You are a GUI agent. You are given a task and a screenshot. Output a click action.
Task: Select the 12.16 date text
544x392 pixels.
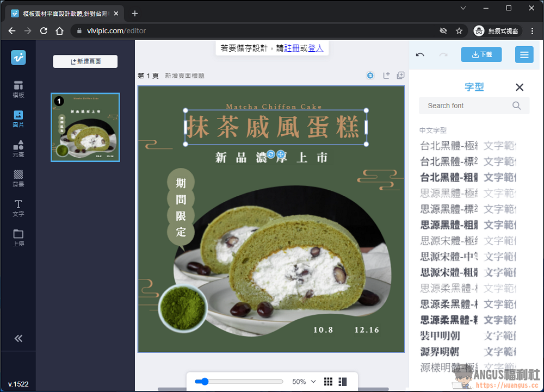(x=367, y=329)
